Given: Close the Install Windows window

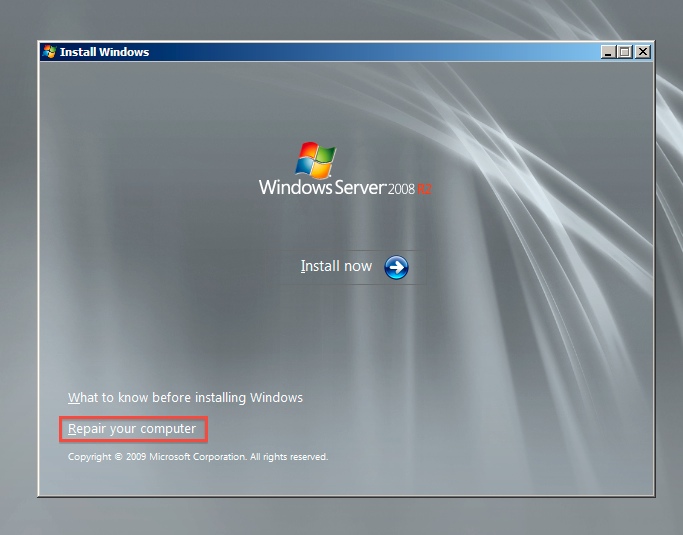Looking at the screenshot, I should (642, 52).
